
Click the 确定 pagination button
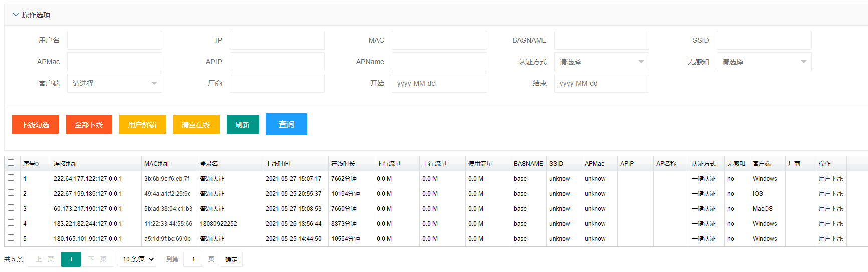(x=231, y=259)
